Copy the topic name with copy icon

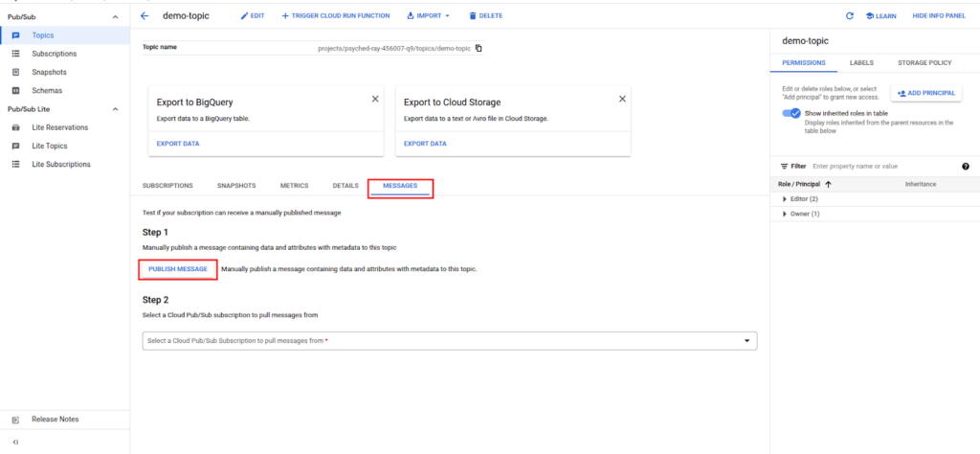coord(479,48)
